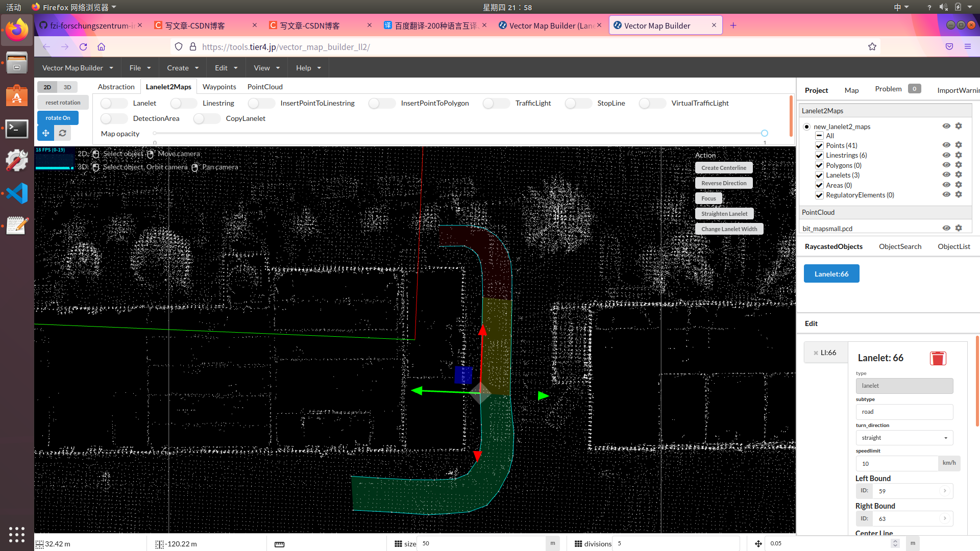The image size is (980, 551).
Task: Click the move arrows icon under rotate On
Action: [46, 133]
